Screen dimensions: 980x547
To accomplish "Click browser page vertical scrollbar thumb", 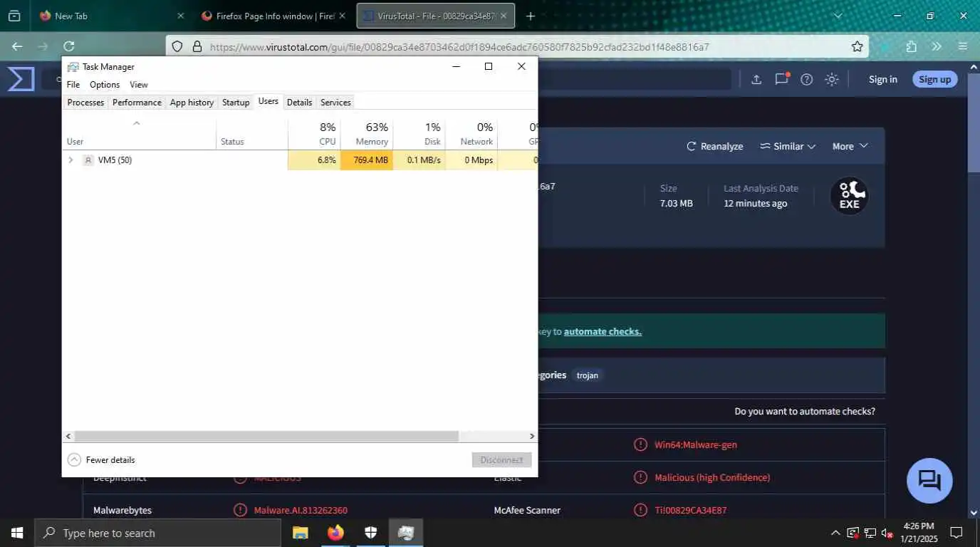I will 974,123.
